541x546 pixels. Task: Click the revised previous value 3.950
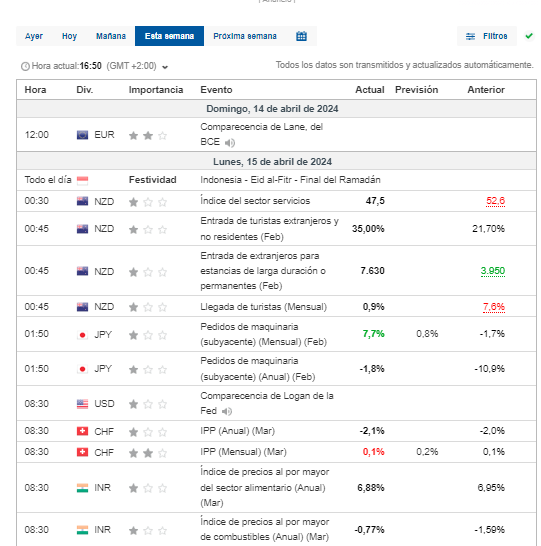coord(493,271)
